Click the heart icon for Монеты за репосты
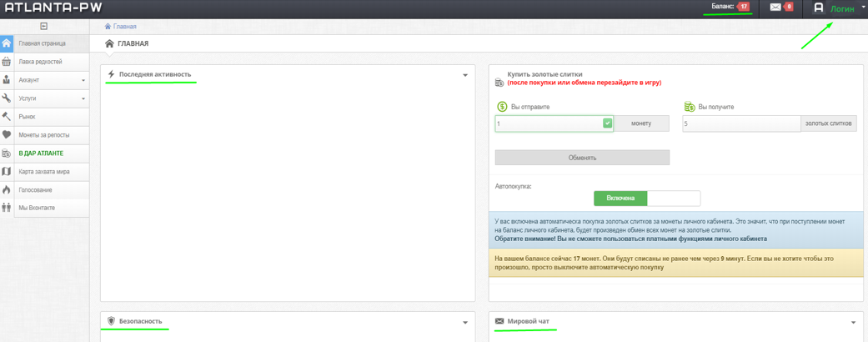Image resolution: width=868 pixels, height=342 pixels. (x=7, y=134)
